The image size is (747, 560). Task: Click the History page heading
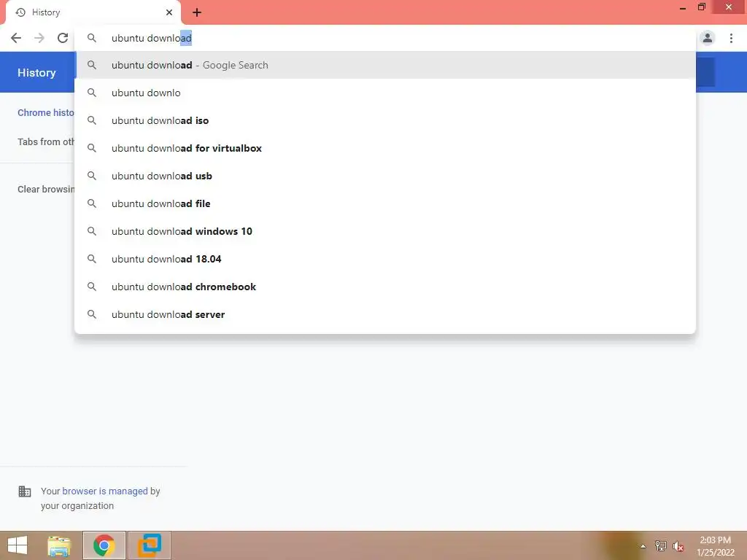tap(36, 72)
